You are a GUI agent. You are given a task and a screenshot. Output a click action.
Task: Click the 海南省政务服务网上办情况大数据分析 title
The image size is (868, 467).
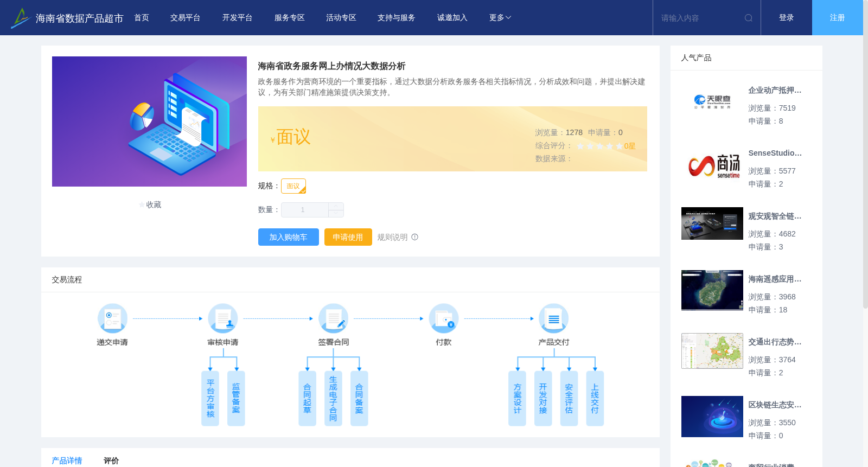[x=331, y=66]
